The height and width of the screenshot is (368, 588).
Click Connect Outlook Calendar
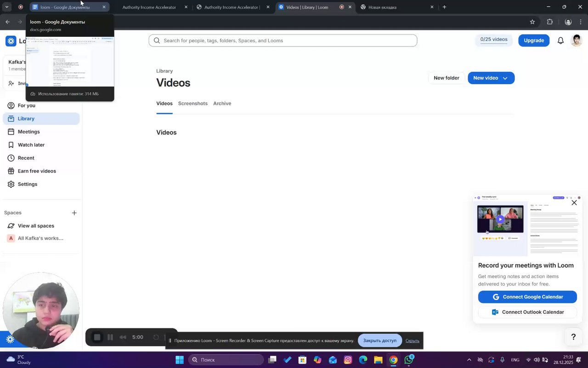click(527, 312)
